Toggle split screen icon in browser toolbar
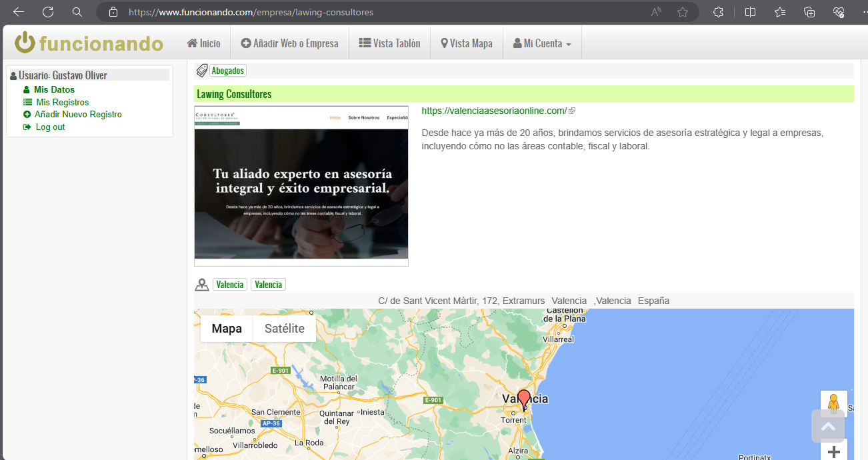 click(750, 12)
